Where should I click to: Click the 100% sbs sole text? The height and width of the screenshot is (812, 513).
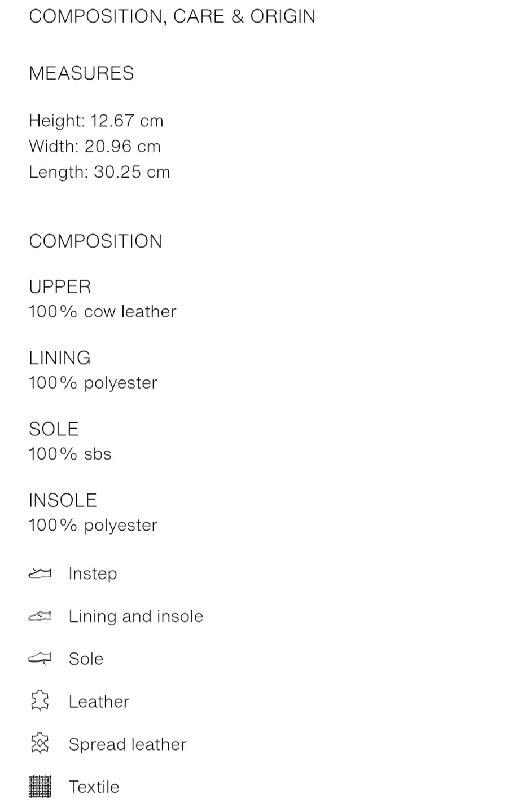click(x=70, y=454)
